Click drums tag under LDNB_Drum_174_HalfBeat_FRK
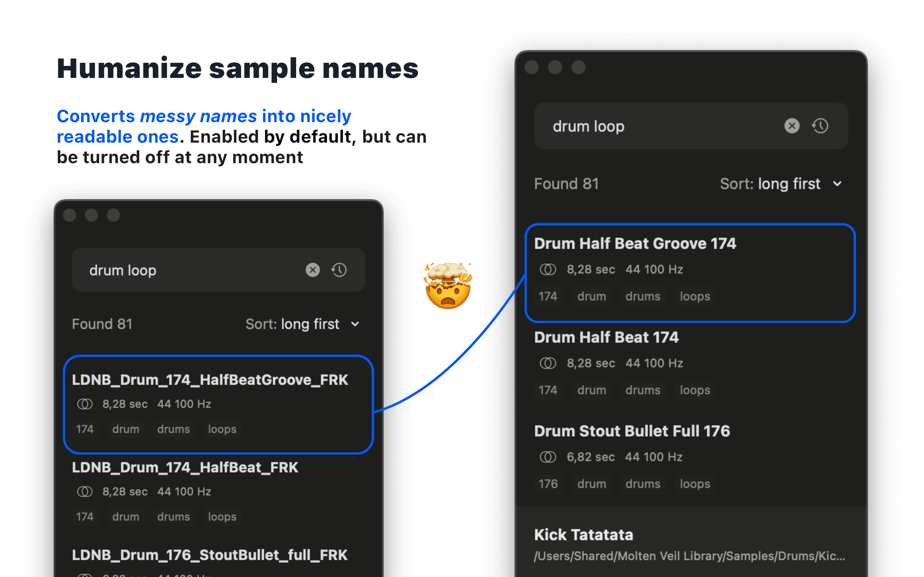 (173, 517)
